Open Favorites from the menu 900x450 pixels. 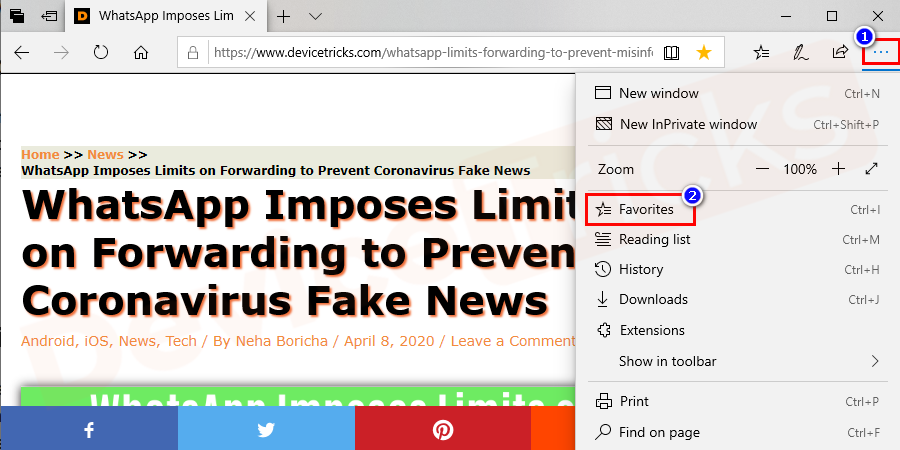pos(738,210)
